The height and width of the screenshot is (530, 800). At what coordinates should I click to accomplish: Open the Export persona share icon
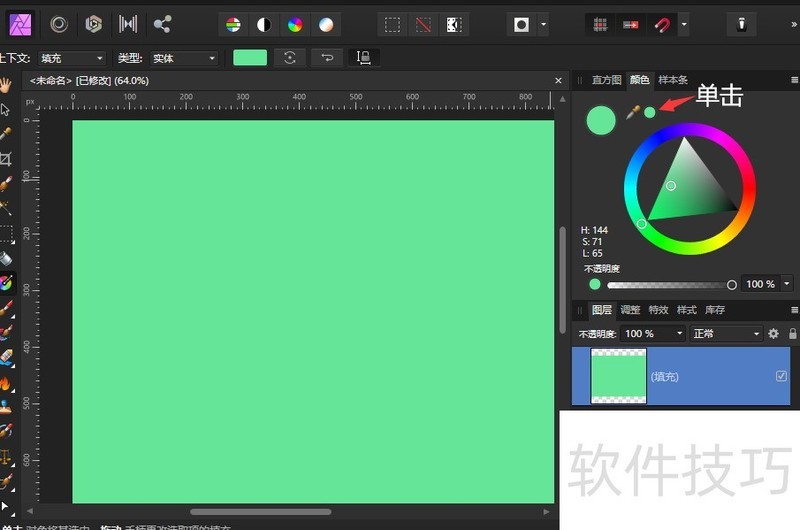162,24
